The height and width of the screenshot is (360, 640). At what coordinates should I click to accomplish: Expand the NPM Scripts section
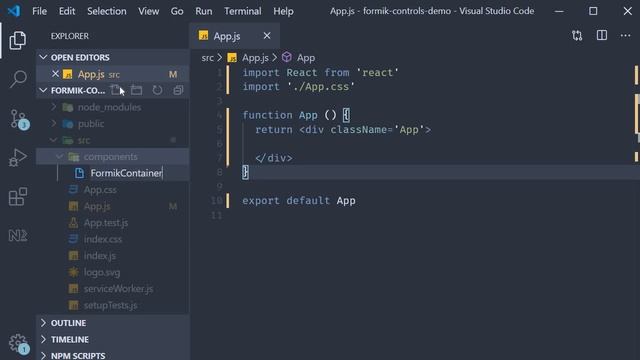[113, 355]
